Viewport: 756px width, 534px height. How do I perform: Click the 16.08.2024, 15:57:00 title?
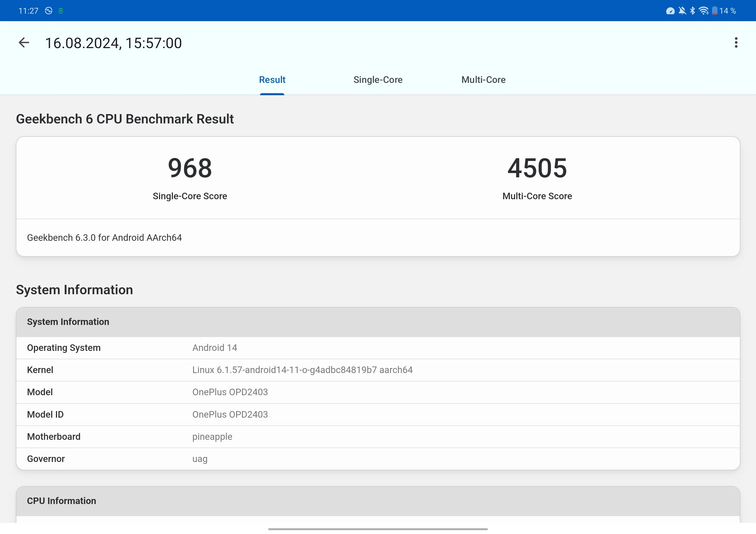(x=113, y=43)
